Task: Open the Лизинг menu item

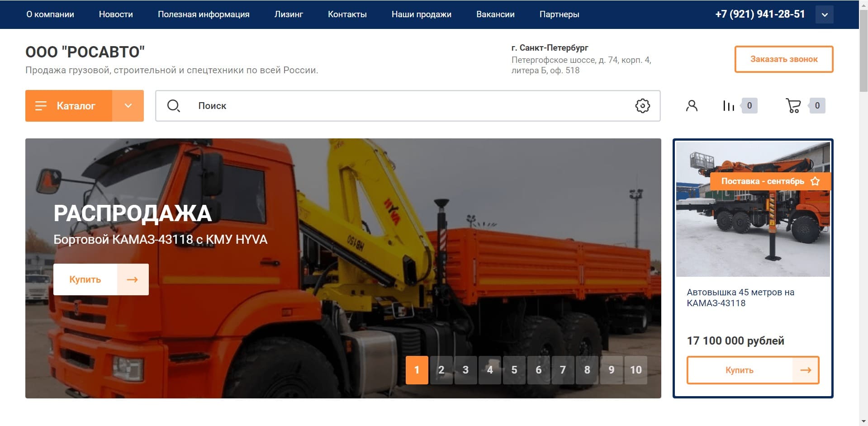Action: (x=289, y=14)
